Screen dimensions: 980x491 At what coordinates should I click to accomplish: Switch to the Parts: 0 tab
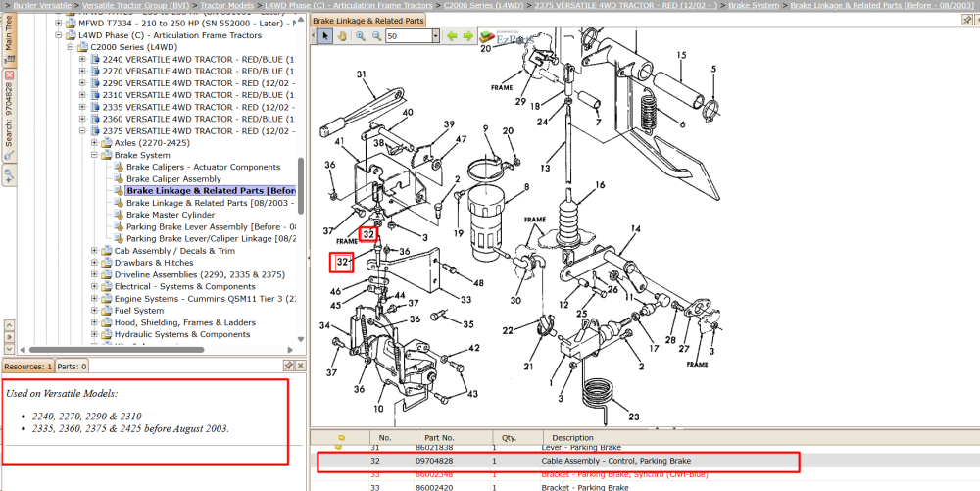[72, 367]
